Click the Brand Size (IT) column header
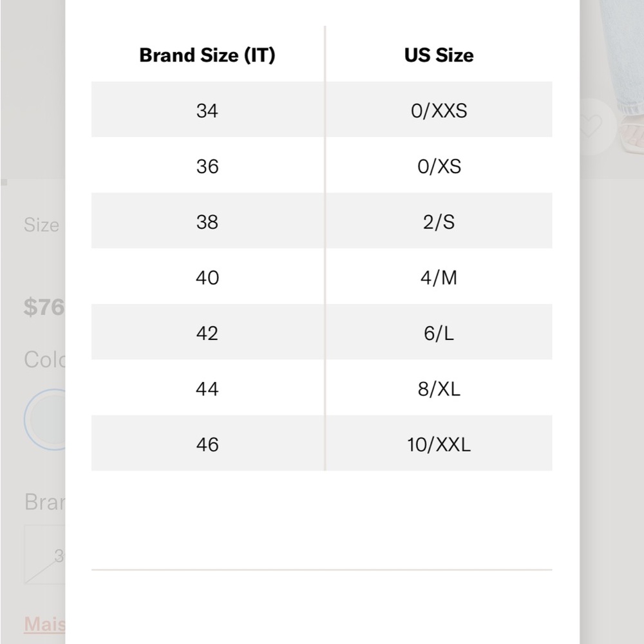Viewport: 644px width, 644px height. pos(207,55)
